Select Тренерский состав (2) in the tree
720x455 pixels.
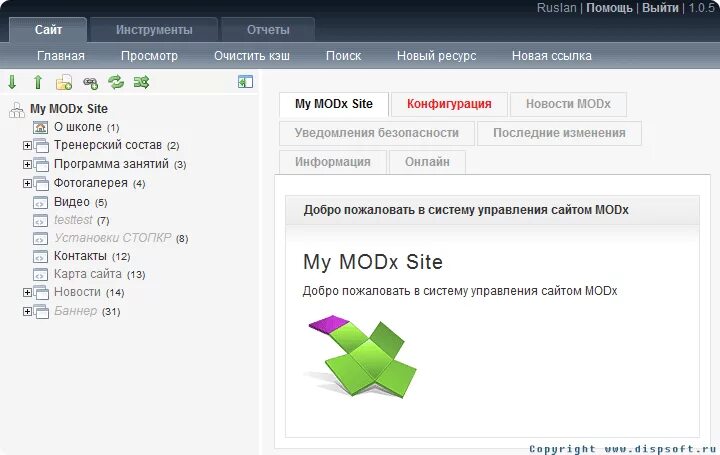pos(117,145)
